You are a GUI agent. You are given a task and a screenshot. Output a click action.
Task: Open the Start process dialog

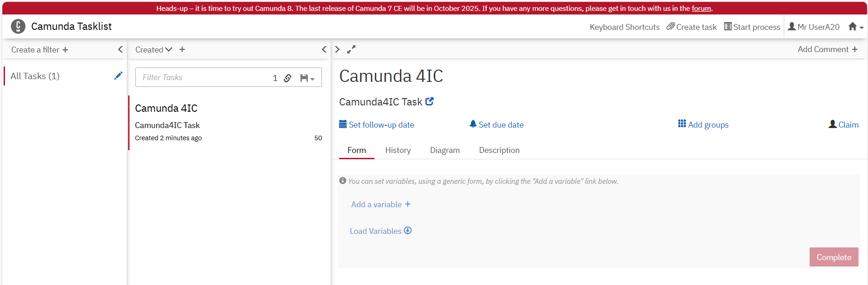coord(752,27)
